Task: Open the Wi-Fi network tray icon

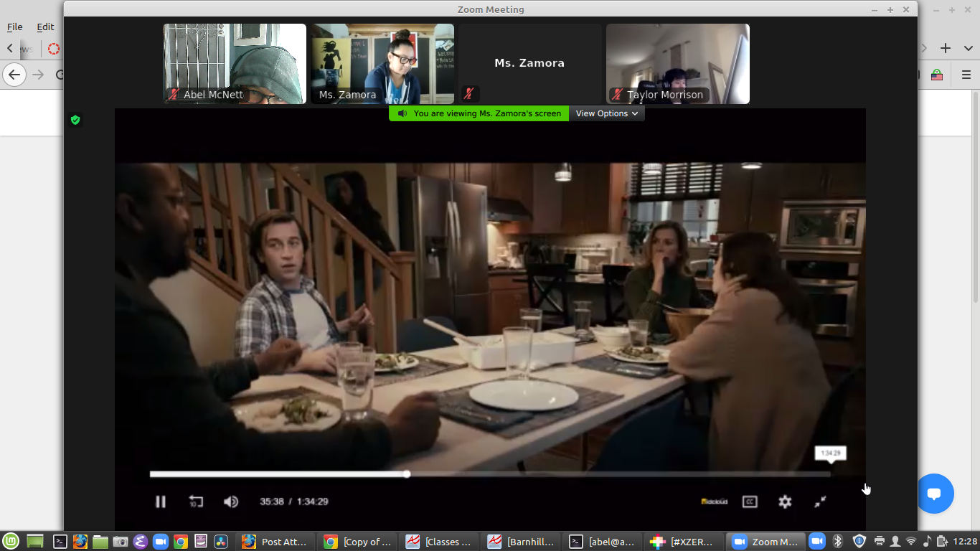Action: pyautogui.click(x=910, y=542)
